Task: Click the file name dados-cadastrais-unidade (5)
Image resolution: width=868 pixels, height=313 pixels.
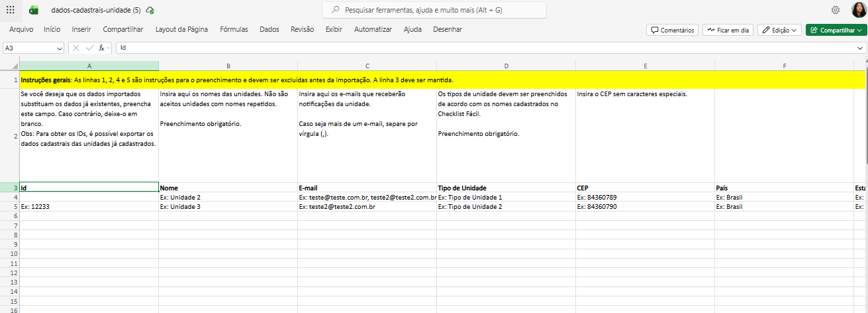Action: click(x=96, y=10)
